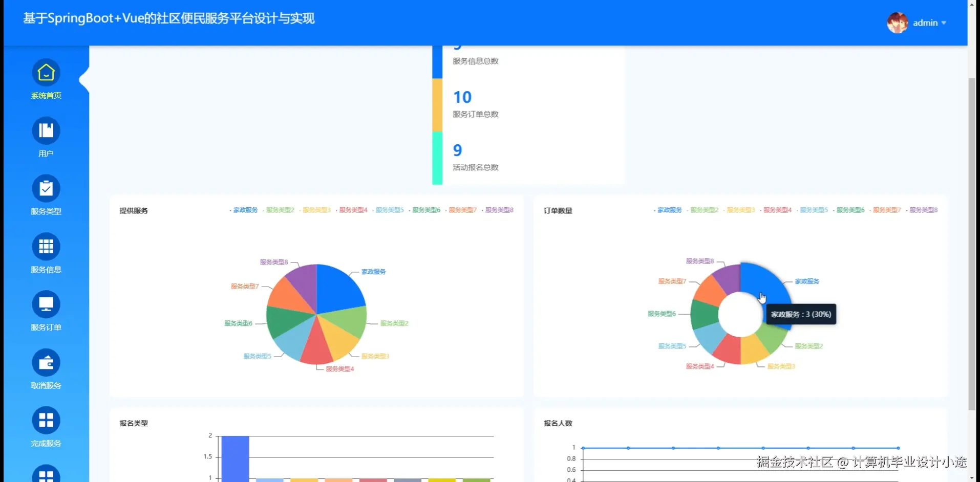Toggle 家政服务 legend in 提供服务 chart
980x482 pixels.
click(x=244, y=210)
